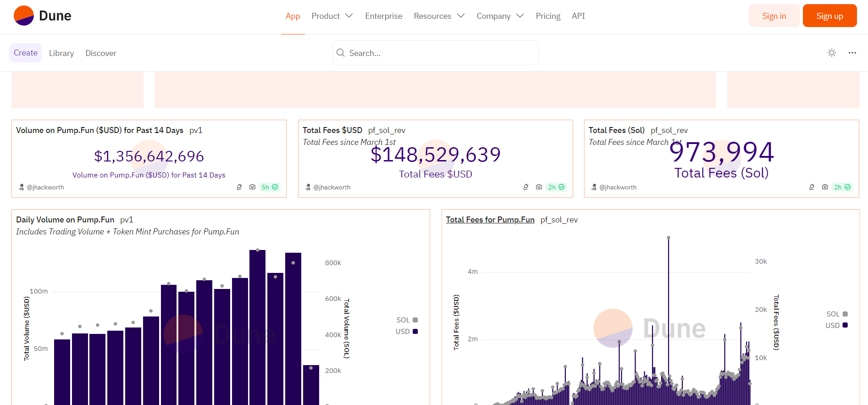Screen dimensions: 868x405
Task: Toggle USD legend swatch in Daily Volume chart
Action: point(415,331)
